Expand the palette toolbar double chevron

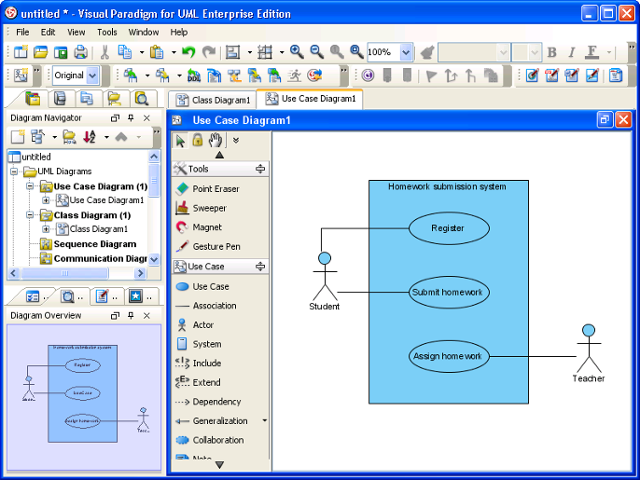pos(236,140)
